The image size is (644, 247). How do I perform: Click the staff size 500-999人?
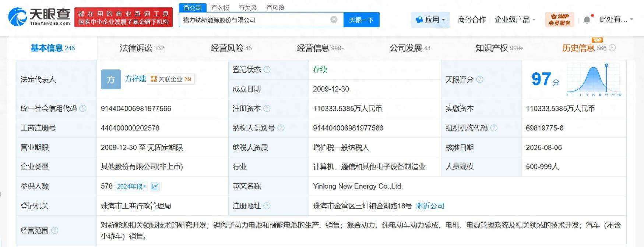[x=542, y=167]
